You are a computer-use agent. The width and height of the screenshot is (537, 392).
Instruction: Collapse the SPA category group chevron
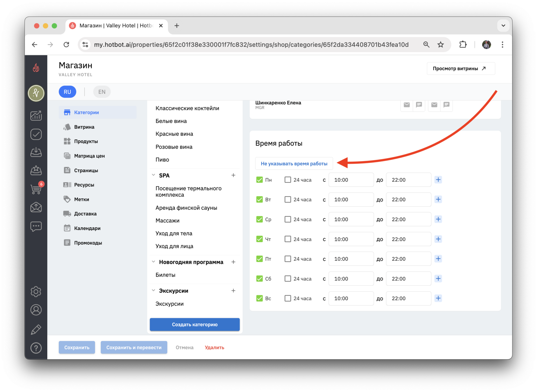(x=153, y=175)
